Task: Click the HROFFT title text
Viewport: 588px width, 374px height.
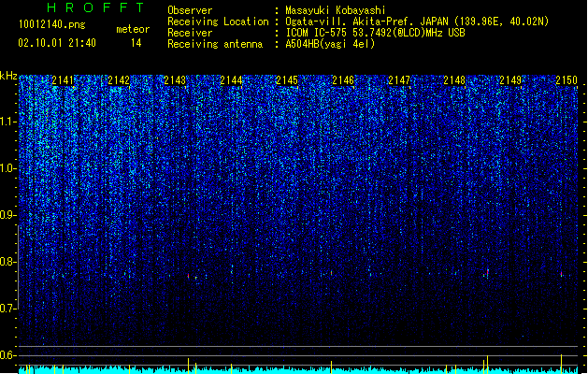Action: click(96, 7)
